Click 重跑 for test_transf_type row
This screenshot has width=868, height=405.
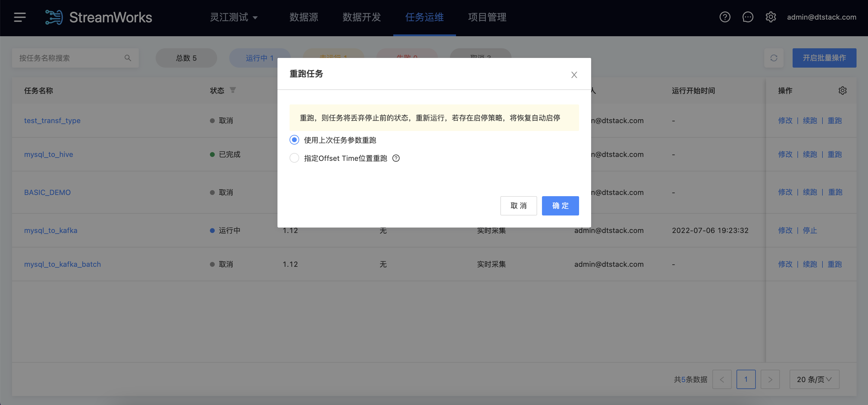[x=835, y=121]
